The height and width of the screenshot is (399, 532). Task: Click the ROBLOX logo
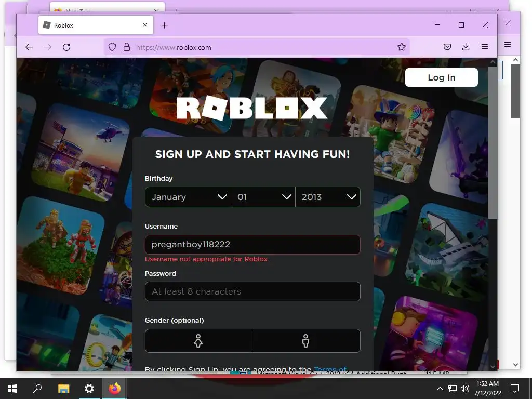point(252,108)
